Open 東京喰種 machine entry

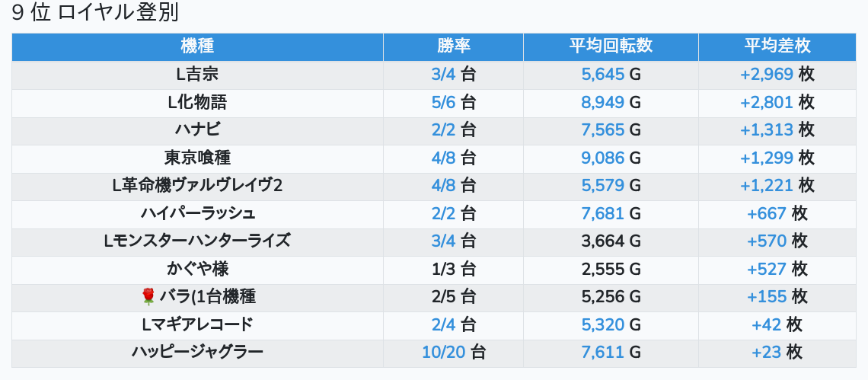[197, 158]
